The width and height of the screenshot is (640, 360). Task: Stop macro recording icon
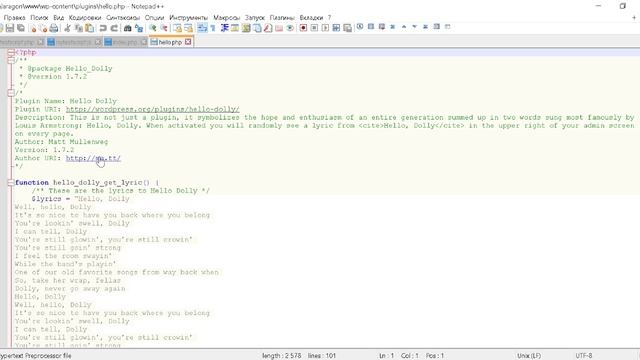coord(314,28)
